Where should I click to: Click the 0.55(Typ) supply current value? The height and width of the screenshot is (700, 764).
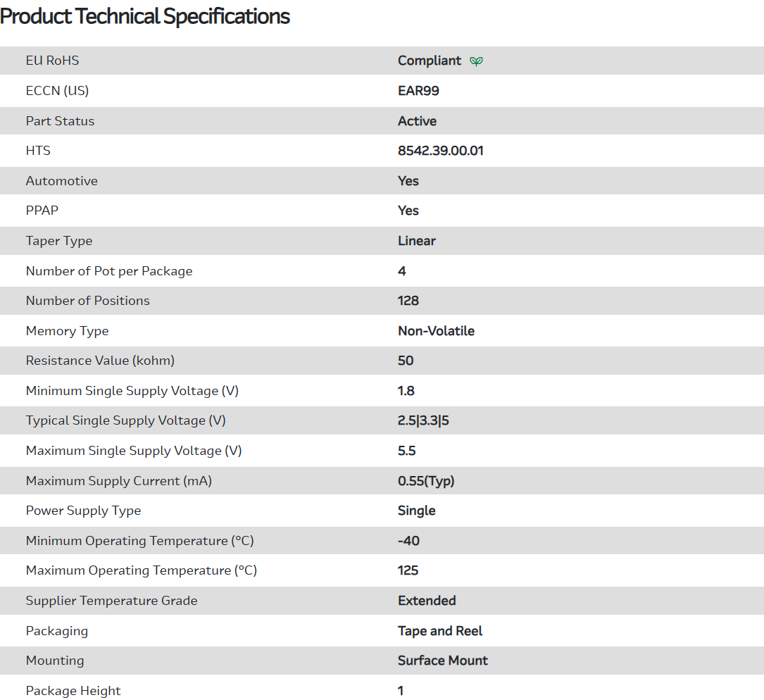(426, 481)
